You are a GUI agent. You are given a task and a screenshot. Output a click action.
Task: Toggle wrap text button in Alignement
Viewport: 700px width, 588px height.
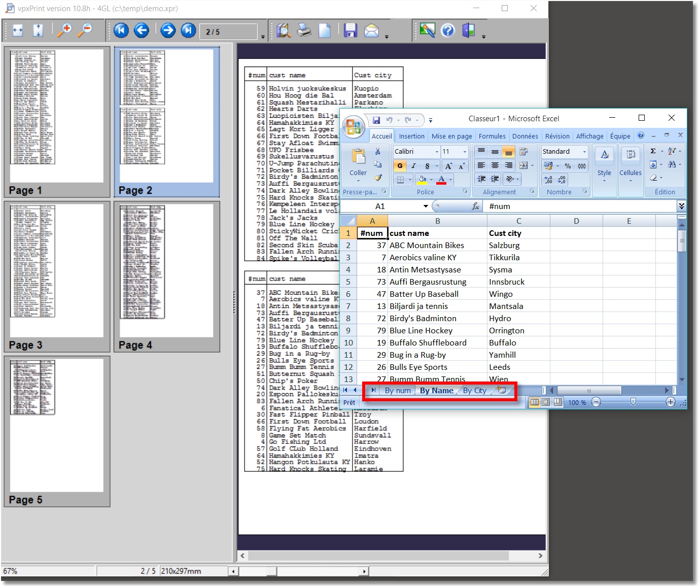click(x=523, y=152)
